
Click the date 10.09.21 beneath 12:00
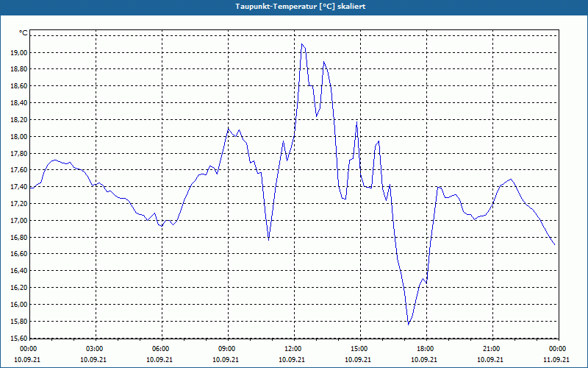pos(292,359)
